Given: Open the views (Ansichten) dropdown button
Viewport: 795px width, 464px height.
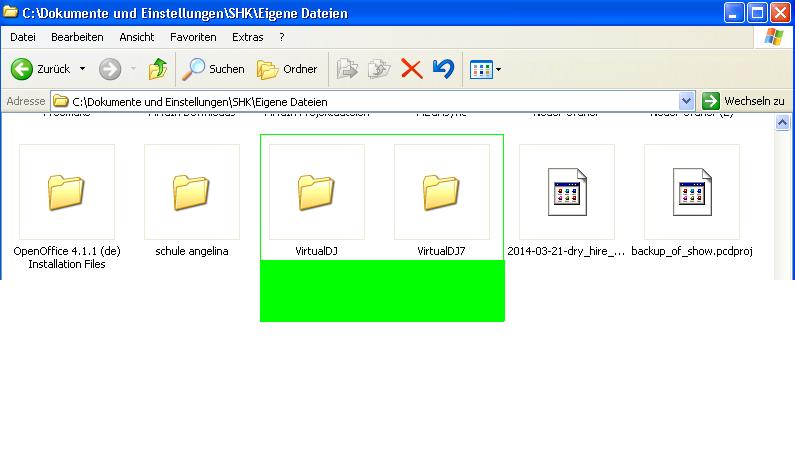Looking at the screenshot, I should point(485,69).
